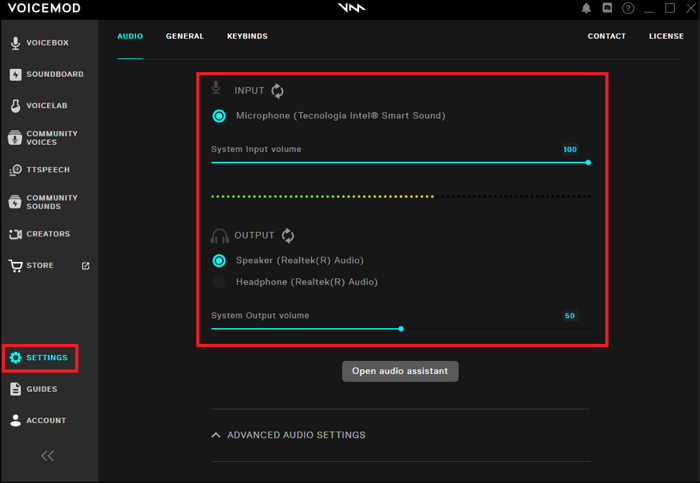Open the Store shopping cart
Screen dimensions: 700x483
click(16, 266)
